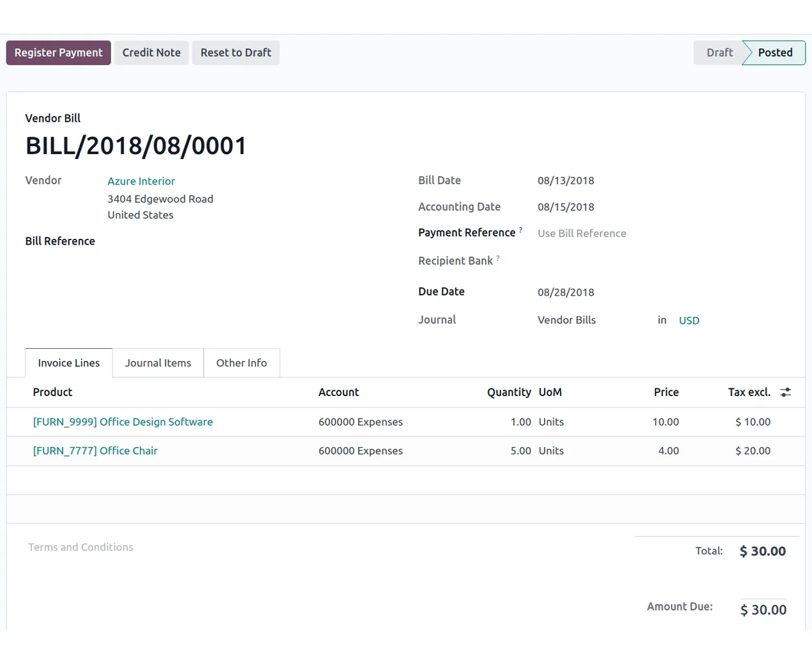Viewport: 812px width, 665px height.
Task: Open the Other Info tab
Action: pos(241,363)
